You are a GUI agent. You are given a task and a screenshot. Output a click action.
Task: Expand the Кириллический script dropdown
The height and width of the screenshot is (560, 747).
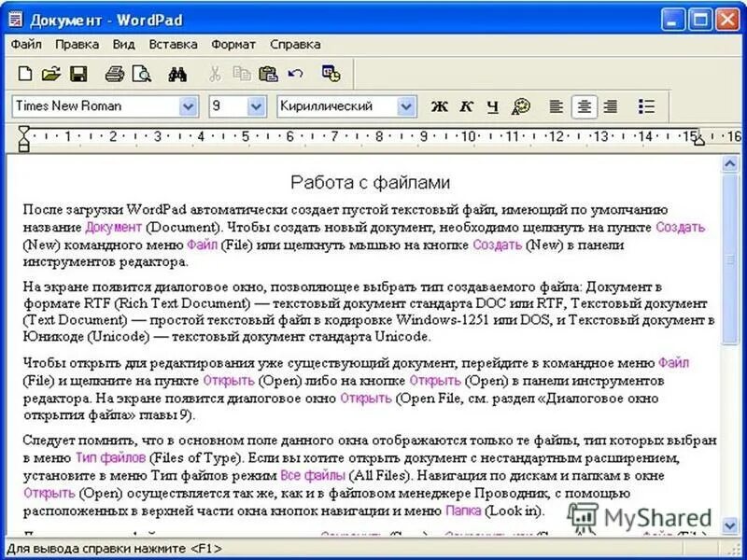406,105
